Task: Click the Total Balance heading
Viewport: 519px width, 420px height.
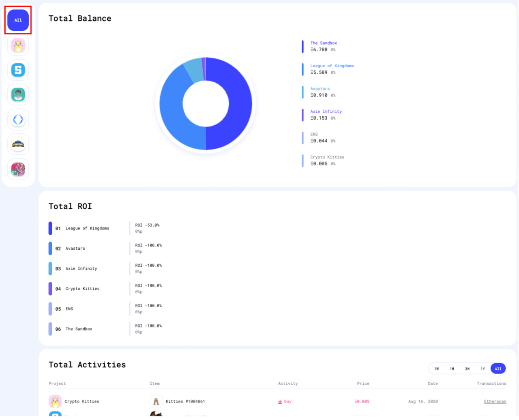Action: 80,18
